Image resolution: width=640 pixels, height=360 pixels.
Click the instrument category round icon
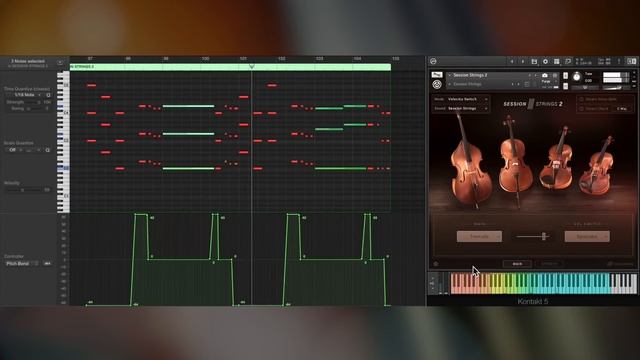tap(437, 84)
